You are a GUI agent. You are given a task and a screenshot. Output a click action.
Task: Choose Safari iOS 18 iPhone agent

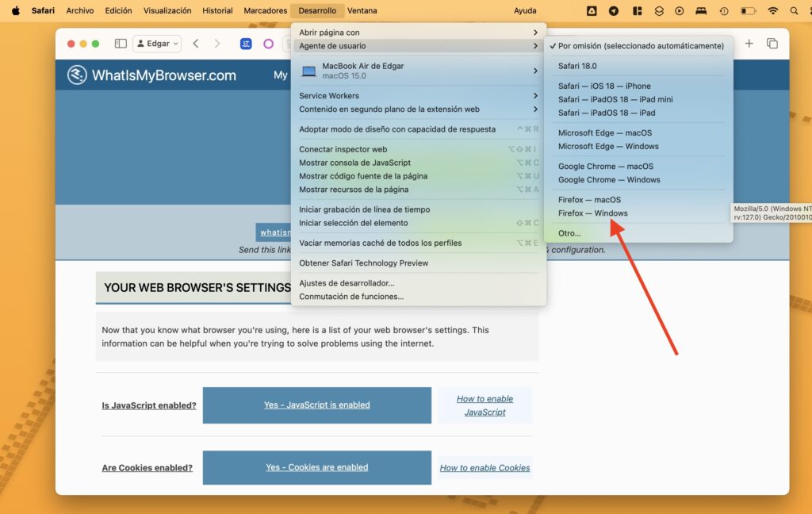coord(639,86)
